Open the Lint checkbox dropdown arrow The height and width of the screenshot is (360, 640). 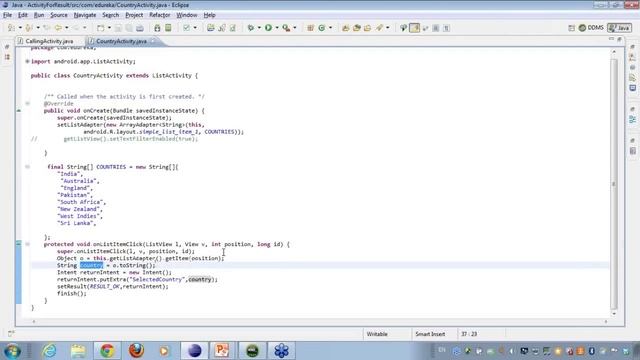point(195,28)
